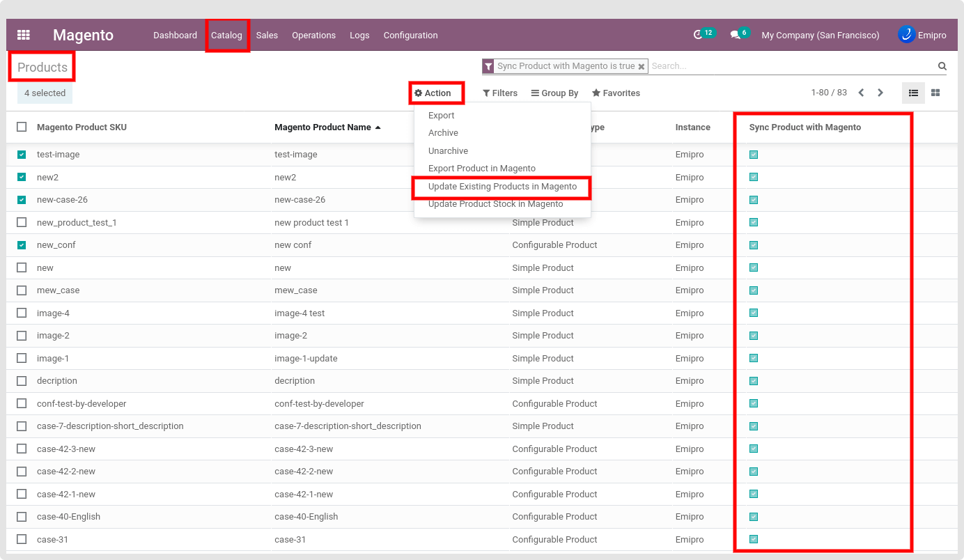
Task: Open the Group By dropdown
Action: click(554, 93)
